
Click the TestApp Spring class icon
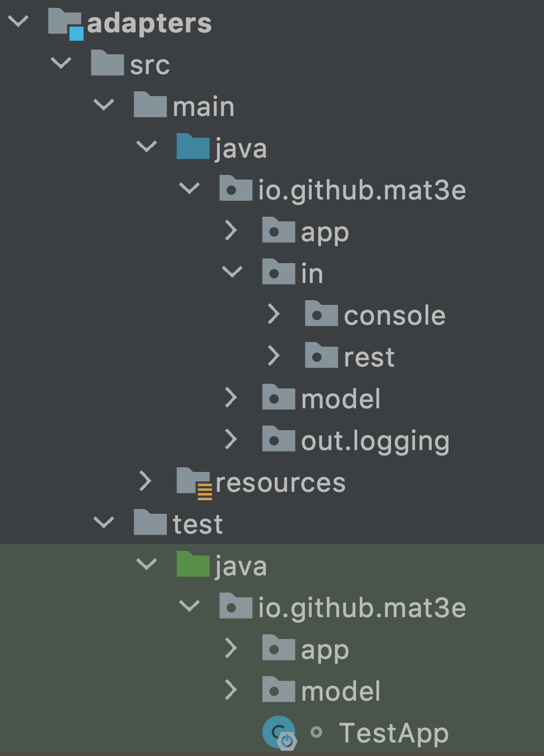click(279, 733)
